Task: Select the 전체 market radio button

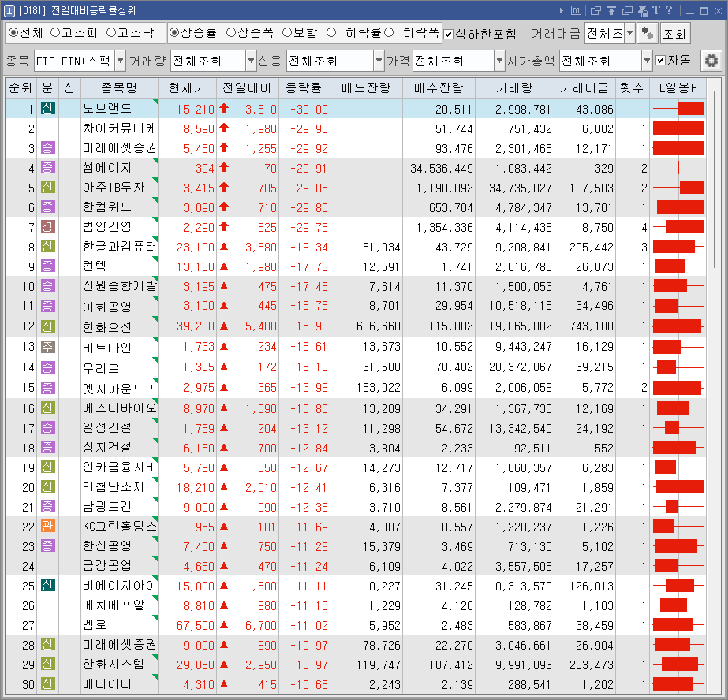Action: coord(13,32)
